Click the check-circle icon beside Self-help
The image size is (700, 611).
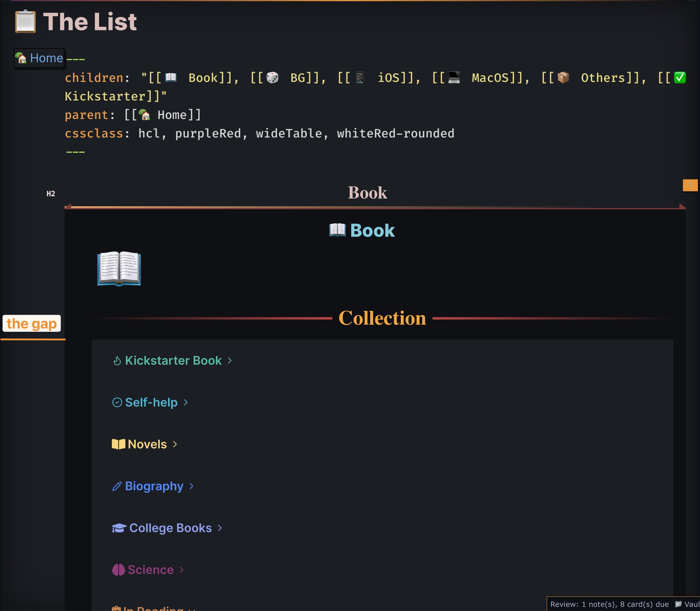point(117,403)
